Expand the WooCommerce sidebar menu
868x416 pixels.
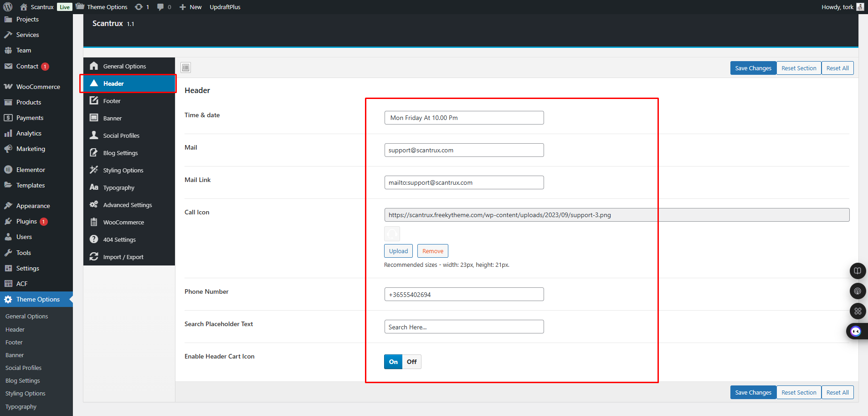tap(38, 87)
